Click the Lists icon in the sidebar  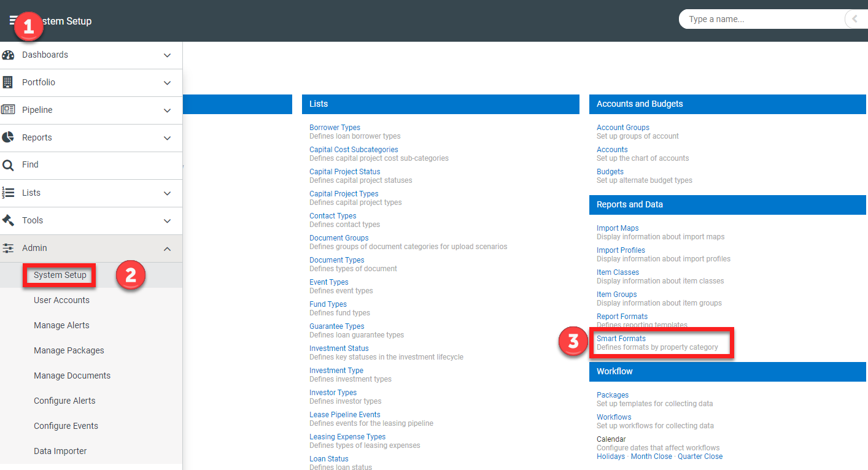9,193
